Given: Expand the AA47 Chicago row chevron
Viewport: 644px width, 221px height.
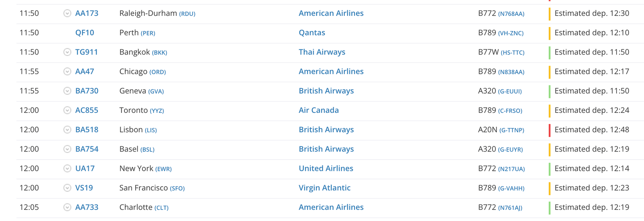Looking at the screenshot, I should (67, 71).
